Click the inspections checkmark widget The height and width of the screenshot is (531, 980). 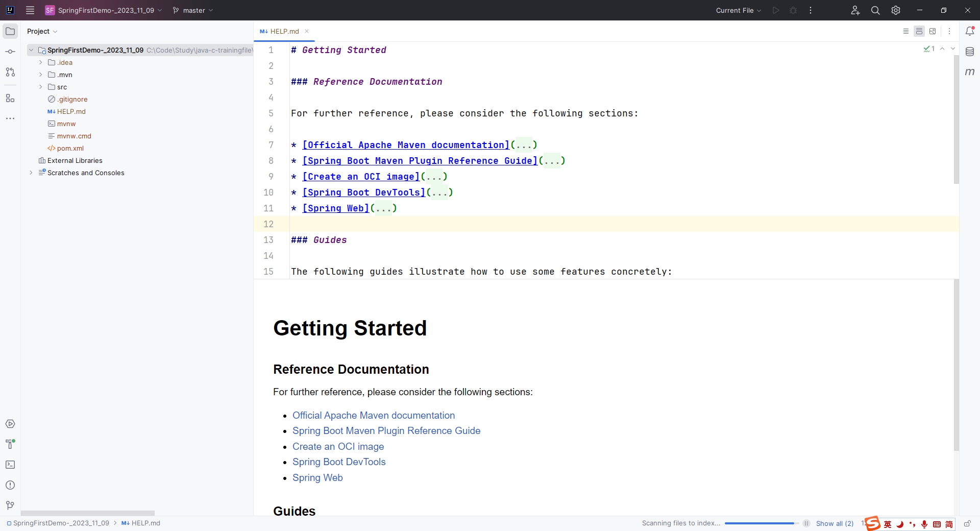(929, 49)
